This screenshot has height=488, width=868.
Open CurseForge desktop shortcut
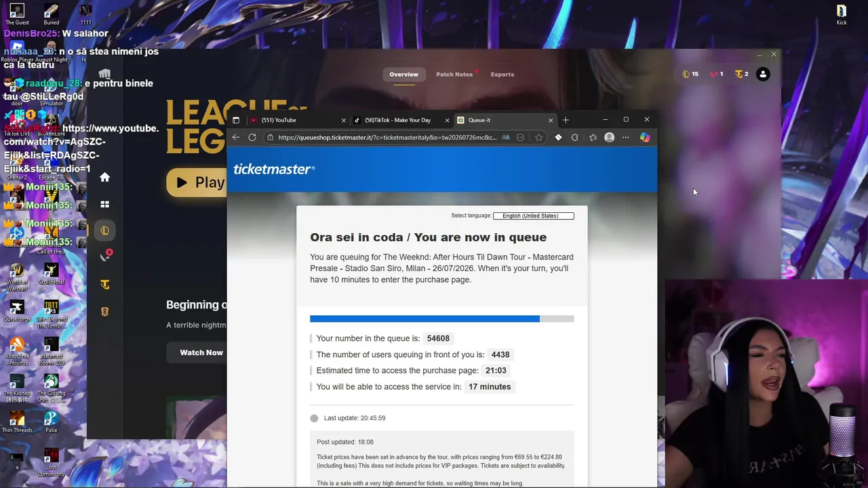(x=17, y=312)
